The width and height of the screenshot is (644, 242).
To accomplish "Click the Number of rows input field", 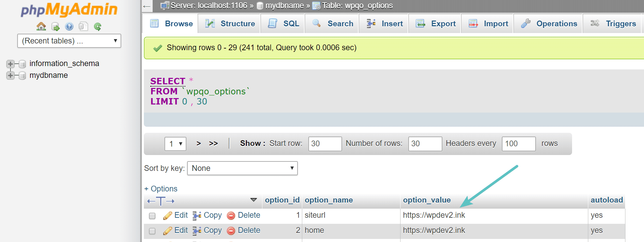I will pos(424,144).
